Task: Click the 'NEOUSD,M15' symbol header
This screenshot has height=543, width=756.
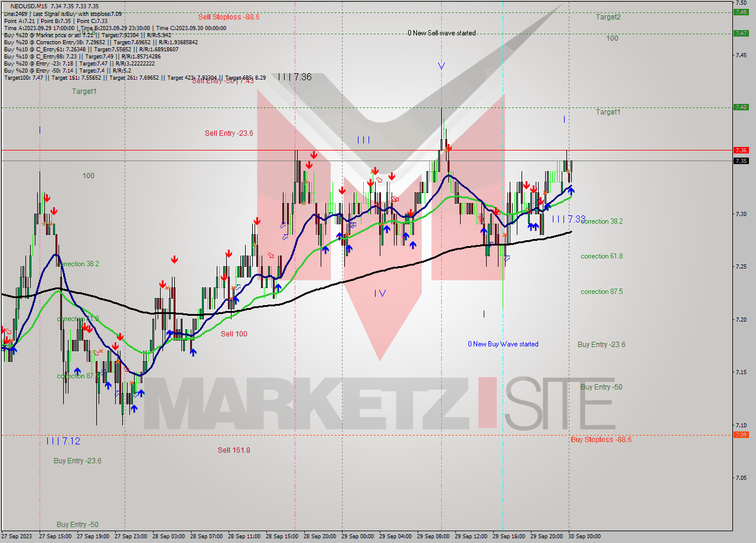Action: [x=30, y=6]
